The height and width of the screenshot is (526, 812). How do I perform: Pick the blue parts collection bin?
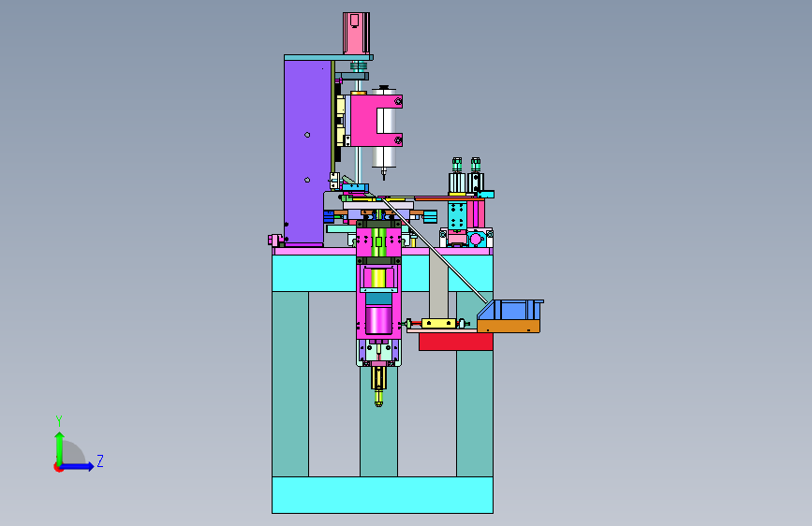[512, 310]
